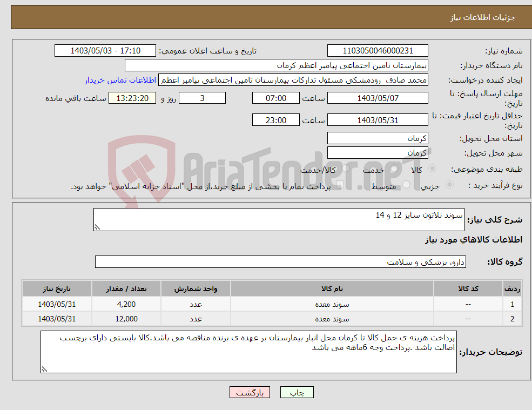The width and height of the screenshot is (532, 410).
Task: Click the resize handle of description textarea
Action: 97,227
